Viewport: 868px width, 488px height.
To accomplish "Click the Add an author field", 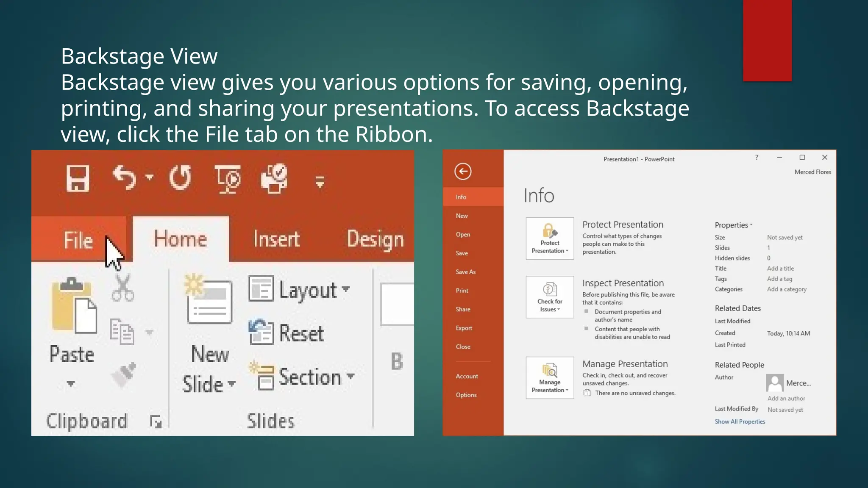I will point(786,399).
